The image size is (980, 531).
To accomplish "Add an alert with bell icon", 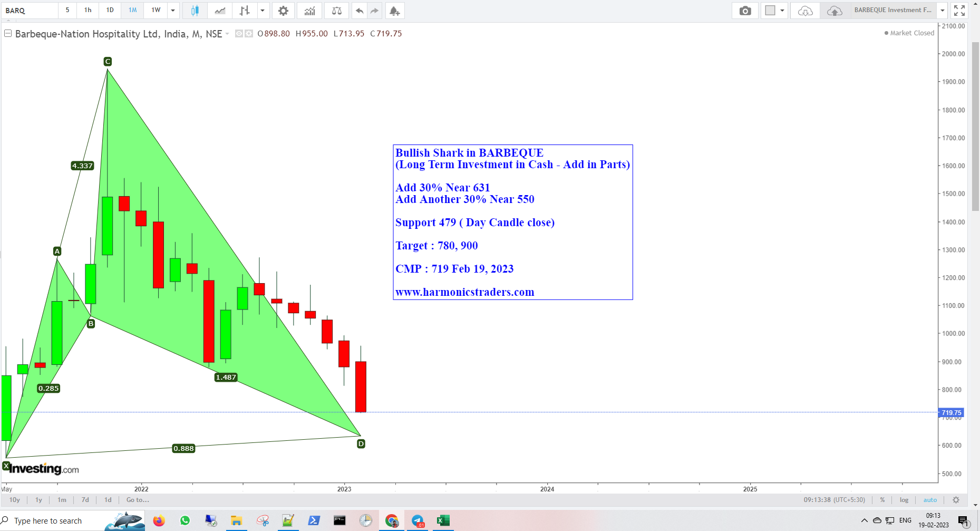I will (394, 11).
